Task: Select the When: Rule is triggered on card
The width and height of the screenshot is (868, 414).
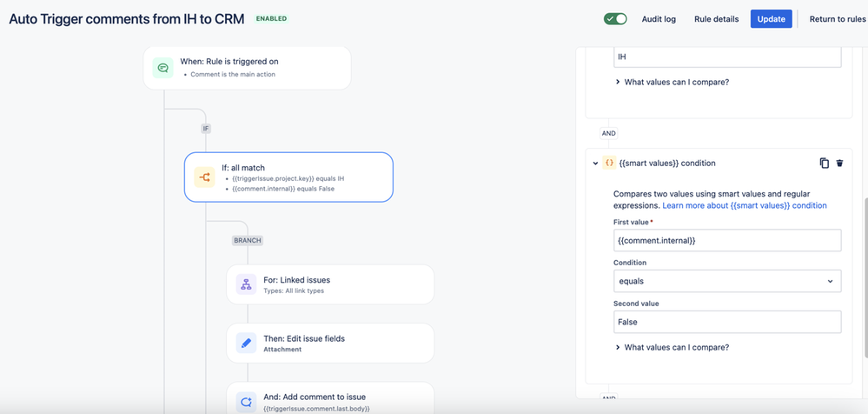Action: point(247,68)
